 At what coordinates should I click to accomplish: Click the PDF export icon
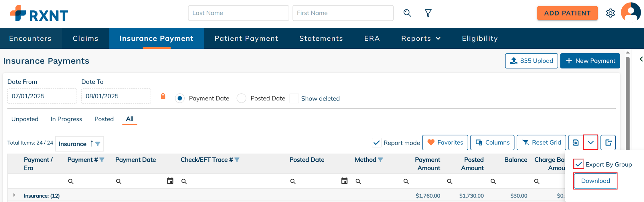coord(575,142)
